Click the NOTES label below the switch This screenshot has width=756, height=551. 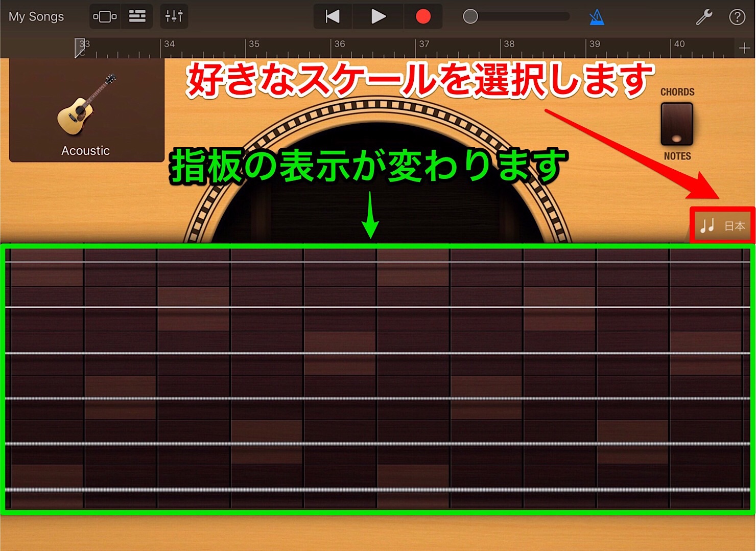click(x=677, y=156)
